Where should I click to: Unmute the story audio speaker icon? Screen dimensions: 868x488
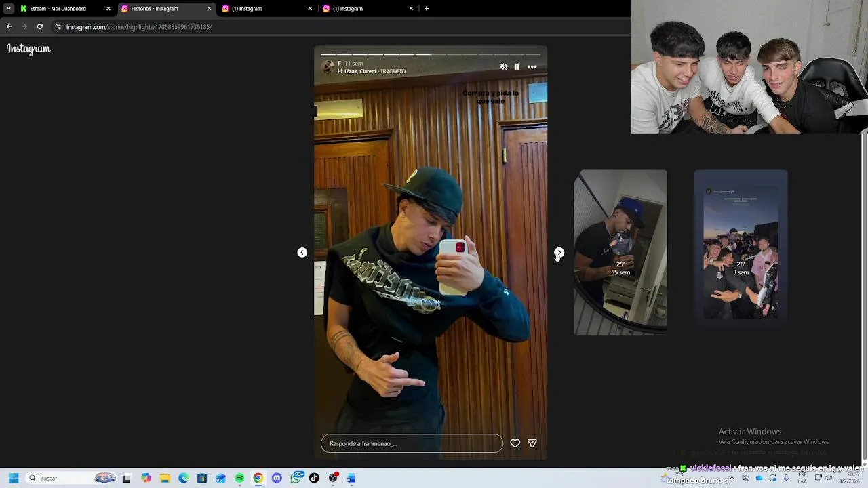coord(503,67)
